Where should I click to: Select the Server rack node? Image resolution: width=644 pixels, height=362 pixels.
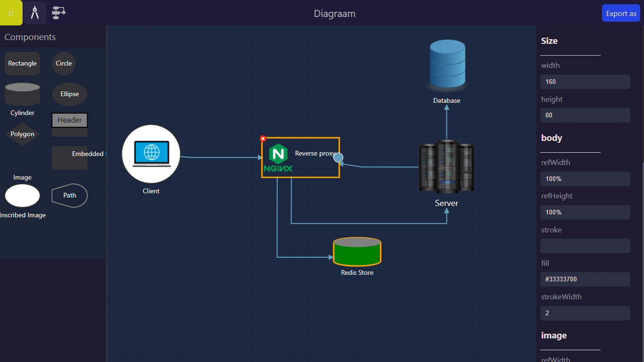tap(446, 166)
